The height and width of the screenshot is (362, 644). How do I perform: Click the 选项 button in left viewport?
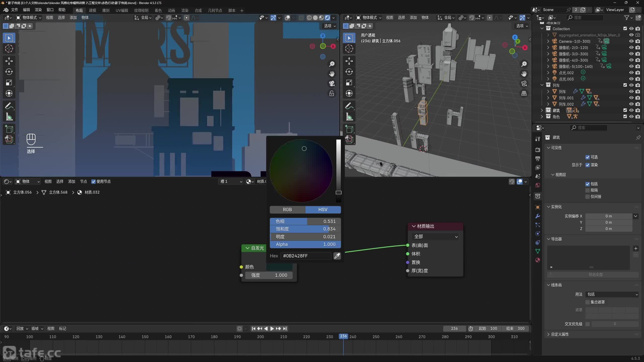pyautogui.click(x=330, y=26)
